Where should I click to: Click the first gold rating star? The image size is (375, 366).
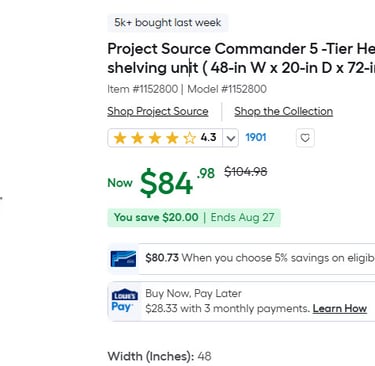pyautogui.click(x=120, y=138)
